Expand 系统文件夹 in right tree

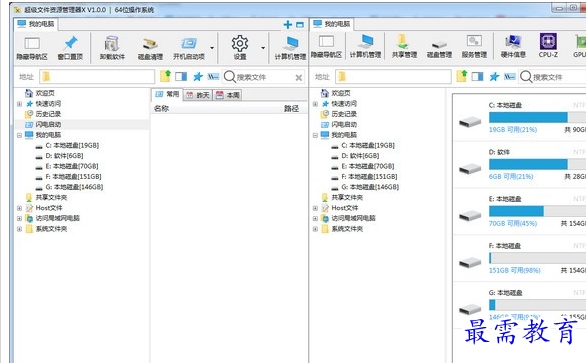click(315, 229)
